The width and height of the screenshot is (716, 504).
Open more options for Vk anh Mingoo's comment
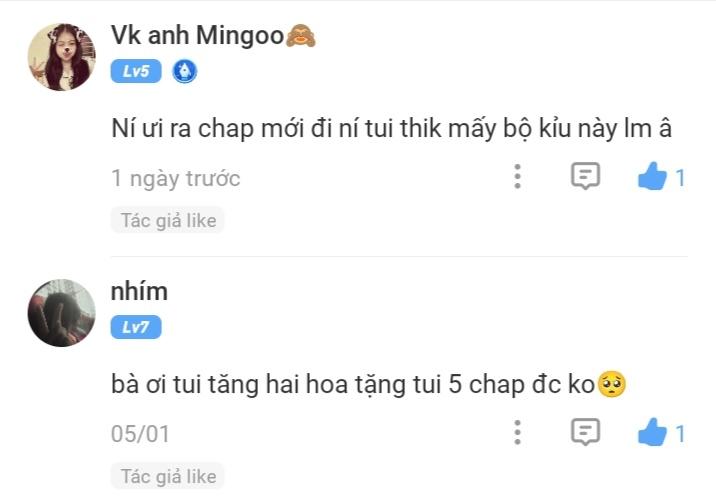pos(517,177)
